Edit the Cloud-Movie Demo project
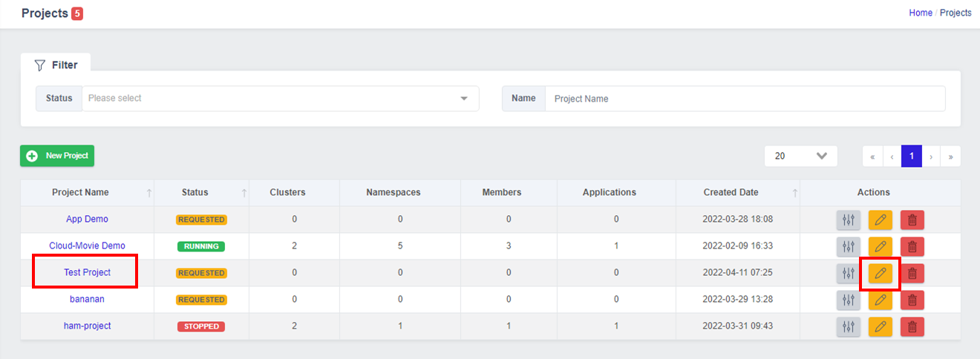 tap(881, 246)
